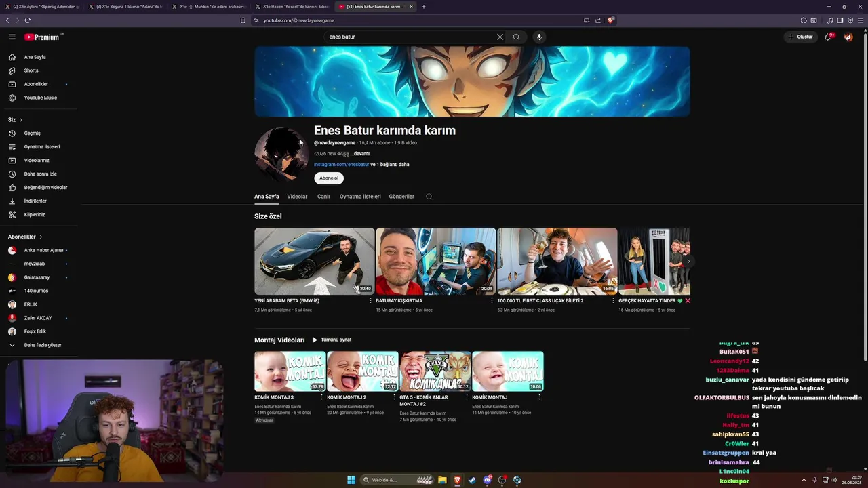Screen dimensions: 868x488
Task: Start voice search with microphone icon
Action: pos(539,37)
